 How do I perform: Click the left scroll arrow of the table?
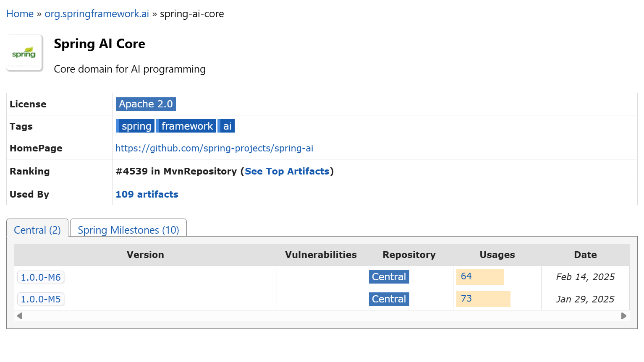(x=20, y=316)
